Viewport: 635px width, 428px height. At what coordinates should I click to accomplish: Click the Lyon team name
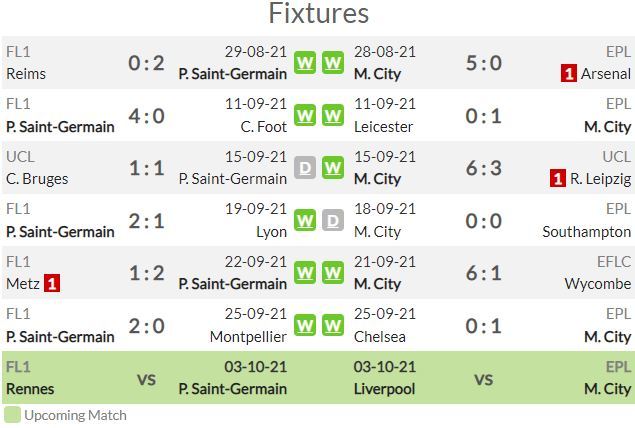(x=271, y=232)
